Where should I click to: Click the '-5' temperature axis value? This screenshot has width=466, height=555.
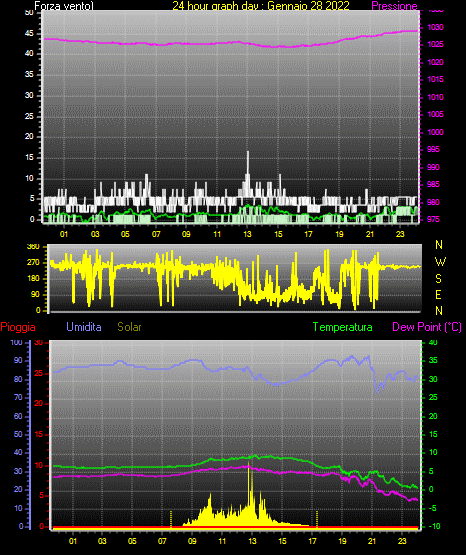pyautogui.click(x=432, y=508)
